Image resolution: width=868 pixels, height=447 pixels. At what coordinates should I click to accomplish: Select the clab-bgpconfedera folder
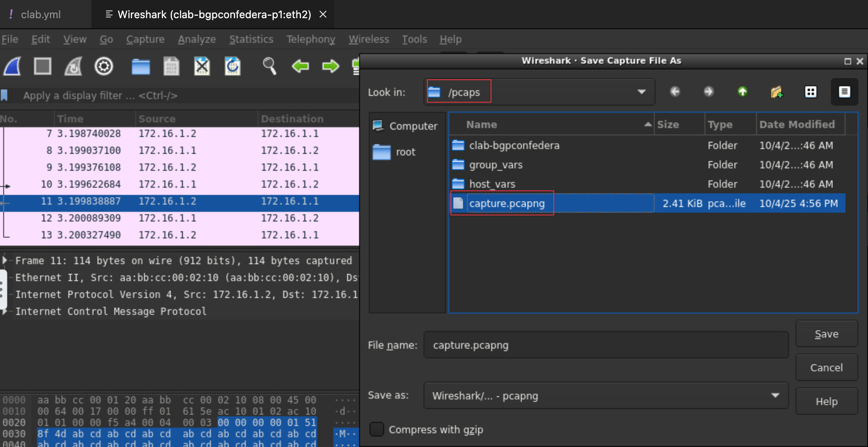[x=514, y=145]
